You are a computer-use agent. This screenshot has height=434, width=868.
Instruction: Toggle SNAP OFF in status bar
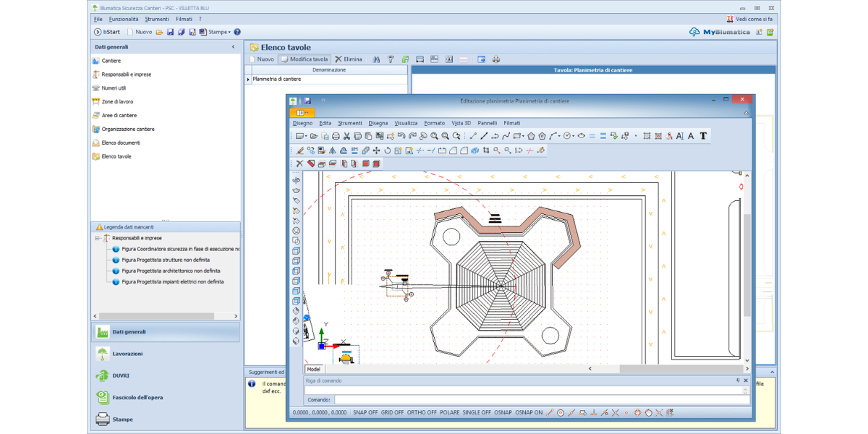[365, 412]
